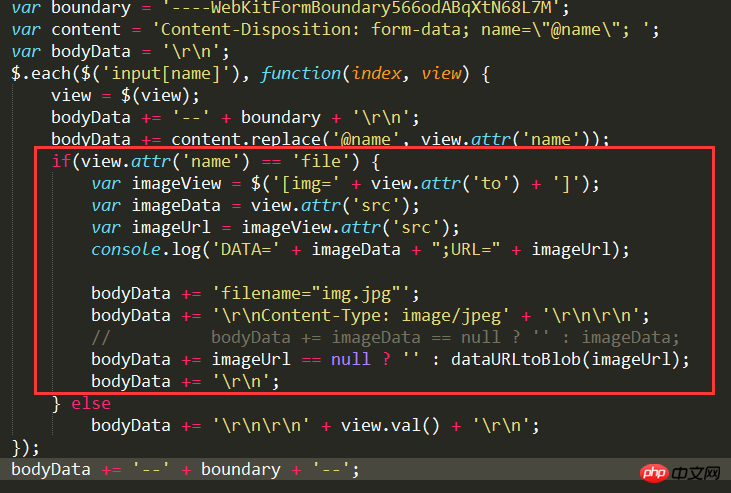Click the purple 'null' keyword
Image resolution: width=731 pixels, height=493 pixels.
[351, 360]
